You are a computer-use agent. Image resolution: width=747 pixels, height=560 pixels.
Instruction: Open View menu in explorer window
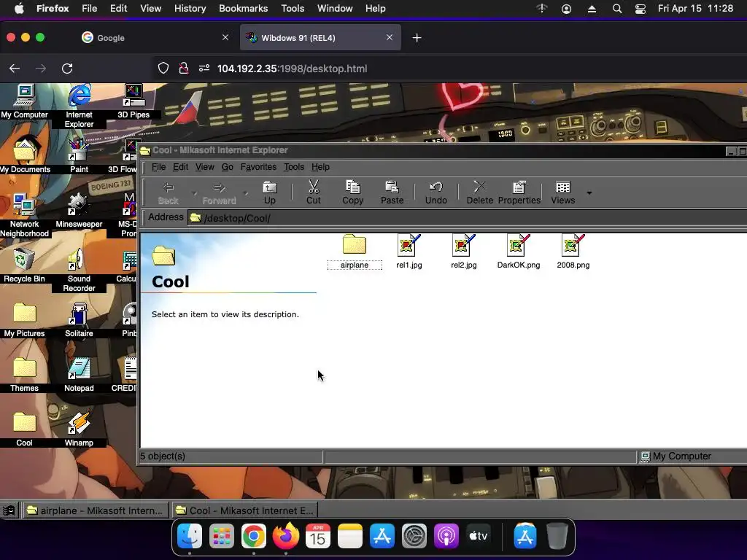pos(205,167)
